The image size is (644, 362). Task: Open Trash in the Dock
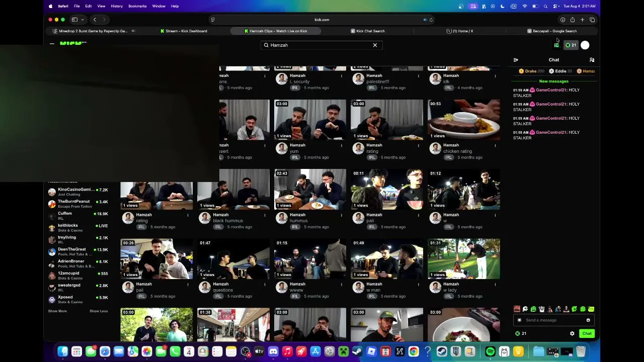point(581,351)
